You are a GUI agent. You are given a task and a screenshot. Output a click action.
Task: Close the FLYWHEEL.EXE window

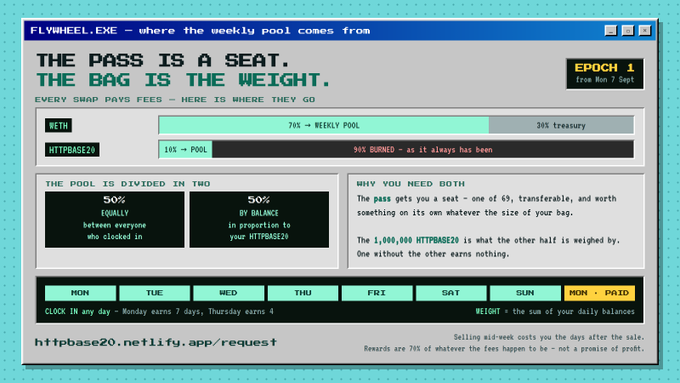click(645, 31)
